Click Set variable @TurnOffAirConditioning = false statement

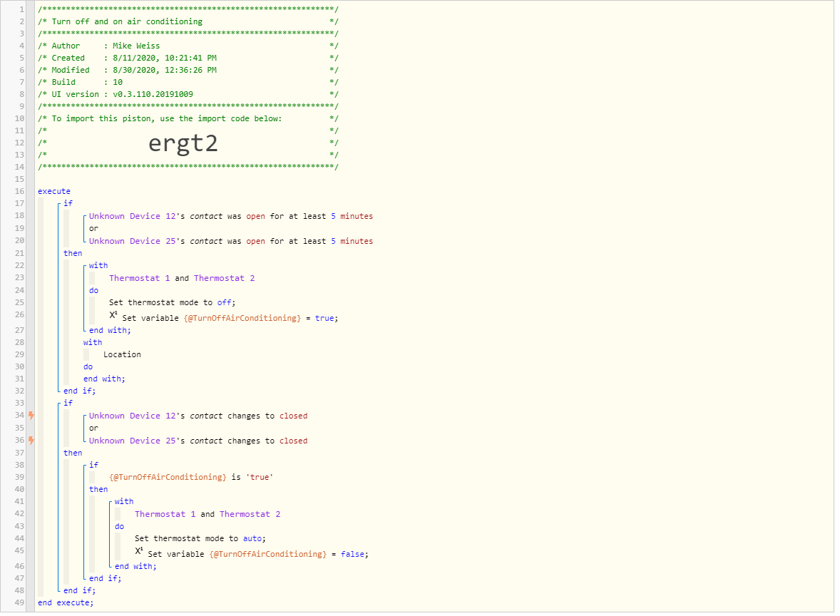257,554
